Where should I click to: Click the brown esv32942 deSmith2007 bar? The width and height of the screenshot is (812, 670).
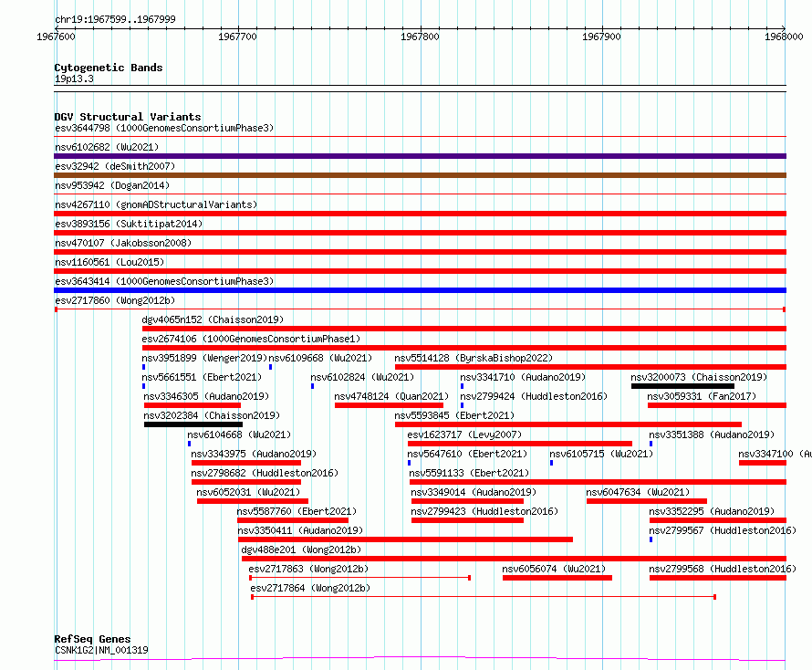420,175
